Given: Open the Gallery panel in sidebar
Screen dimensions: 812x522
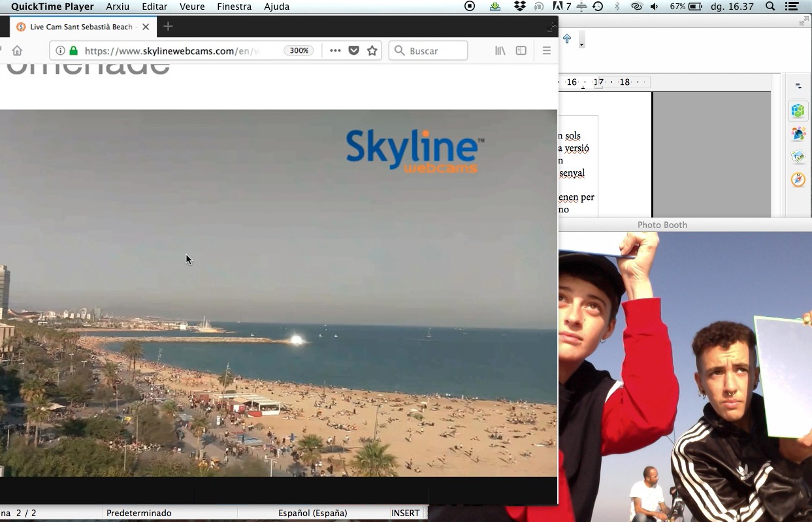Looking at the screenshot, I should [x=798, y=156].
